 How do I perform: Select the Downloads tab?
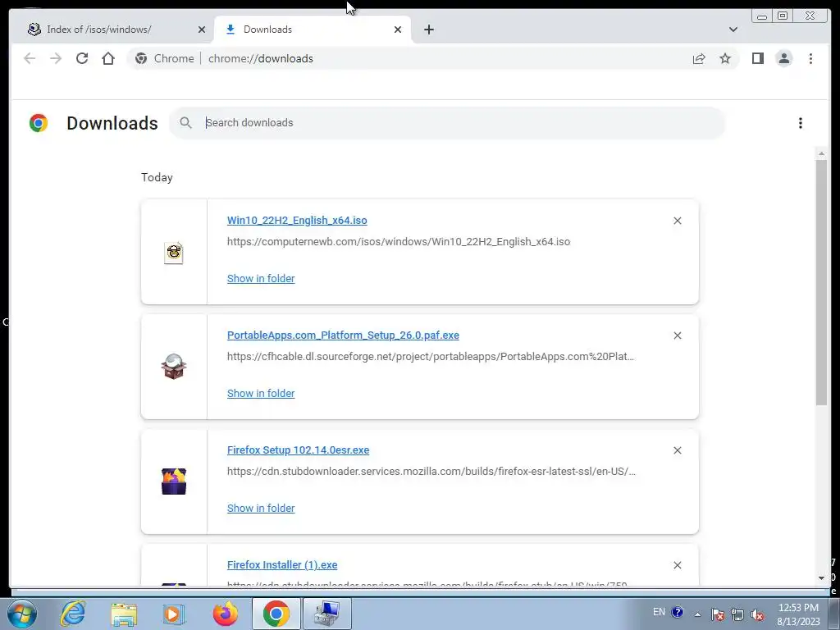313,30
